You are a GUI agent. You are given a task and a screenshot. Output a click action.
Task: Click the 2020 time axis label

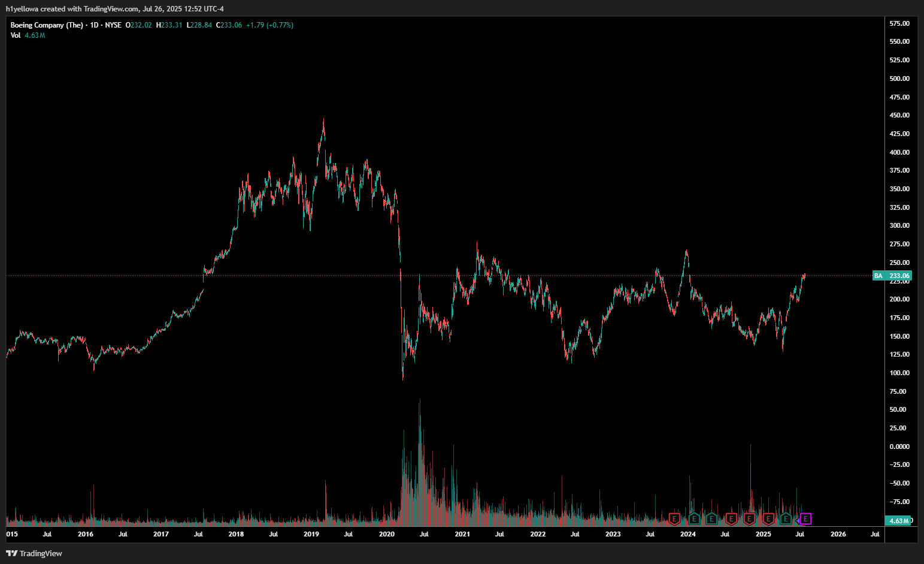(x=387, y=534)
